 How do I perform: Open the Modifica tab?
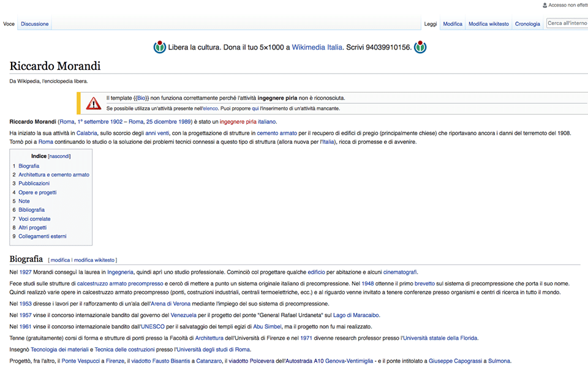pos(453,24)
